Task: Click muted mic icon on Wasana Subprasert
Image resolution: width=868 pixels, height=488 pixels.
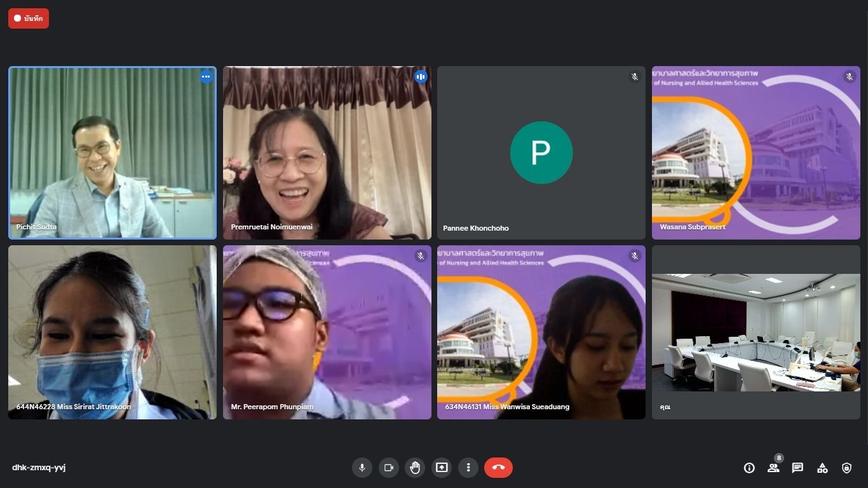Action: tap(849, 77)
